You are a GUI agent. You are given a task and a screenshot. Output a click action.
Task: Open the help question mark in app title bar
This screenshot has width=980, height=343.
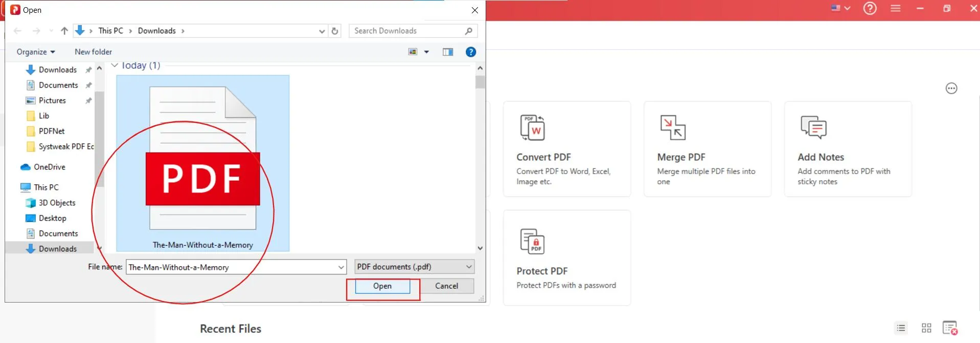click(870, 9)
